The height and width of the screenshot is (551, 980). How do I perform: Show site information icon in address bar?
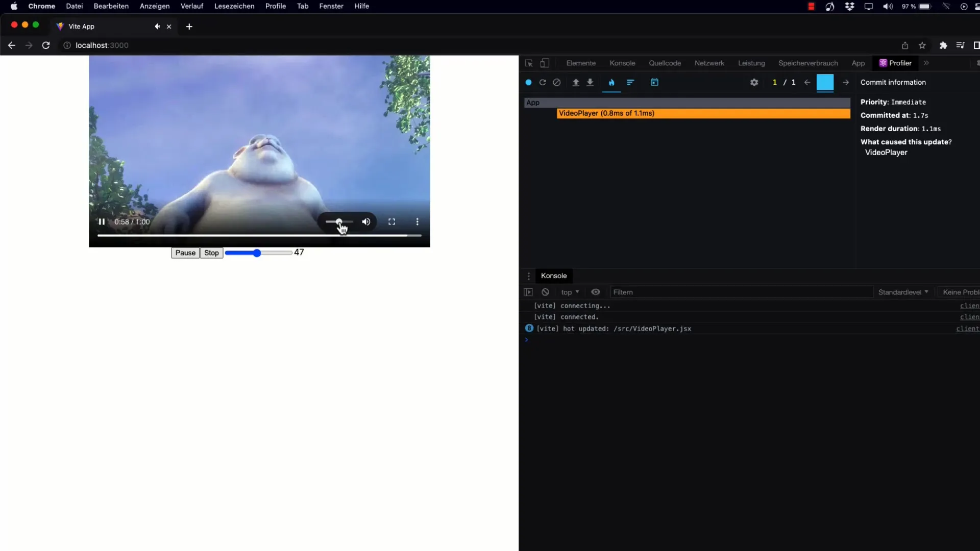67,45
